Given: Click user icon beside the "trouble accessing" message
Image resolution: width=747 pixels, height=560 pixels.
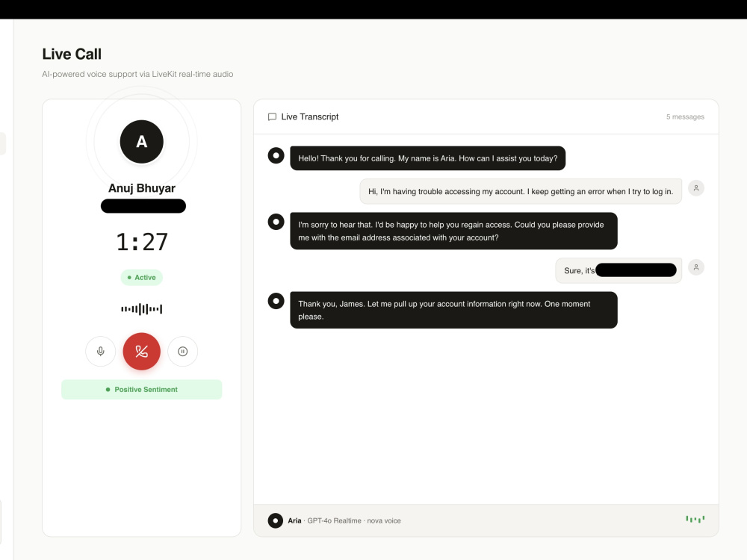Looking at the screenshot, I should point(696,188).
